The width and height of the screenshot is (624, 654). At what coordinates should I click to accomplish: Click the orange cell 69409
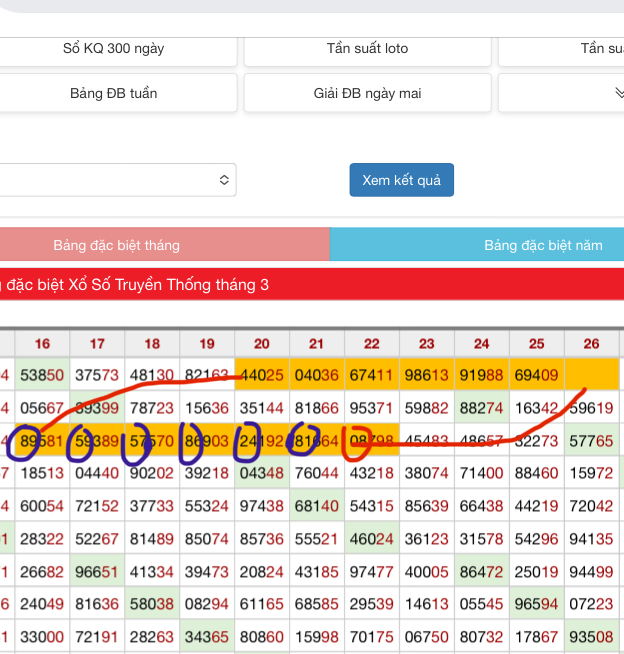coord(536,375)
